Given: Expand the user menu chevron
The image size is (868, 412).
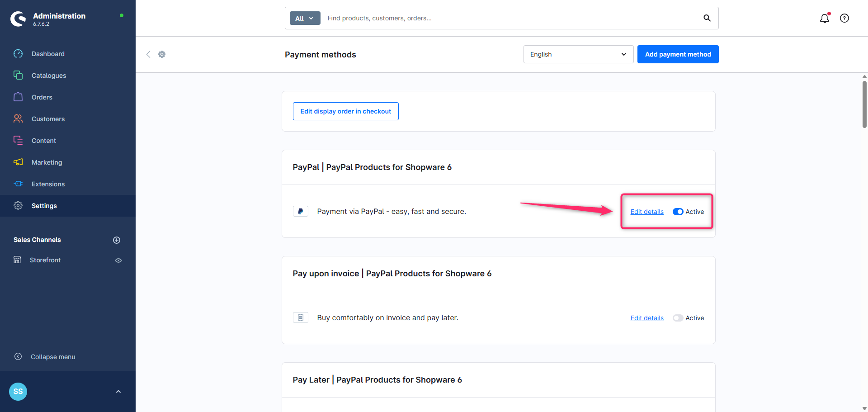Looking at the screenshot, I should pyautogui.click(x=118, y=392).
